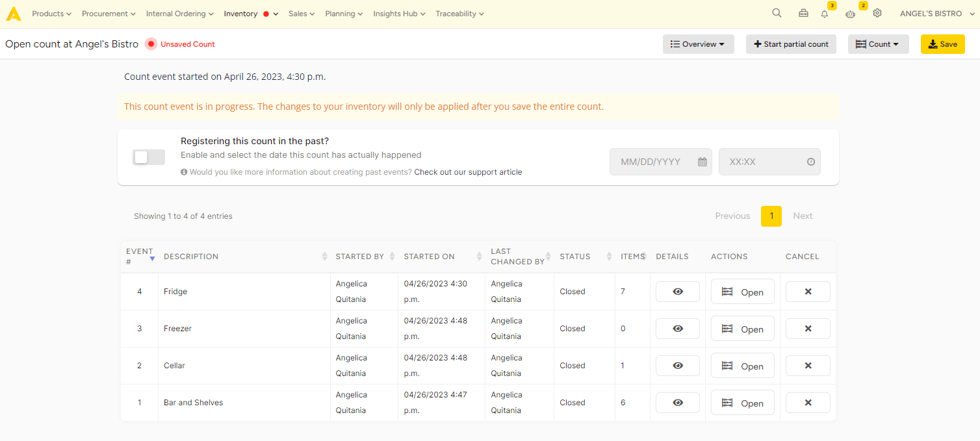Click the 'Unsaved Count' status label
The image size is (980, 441).
pos(188,44)
